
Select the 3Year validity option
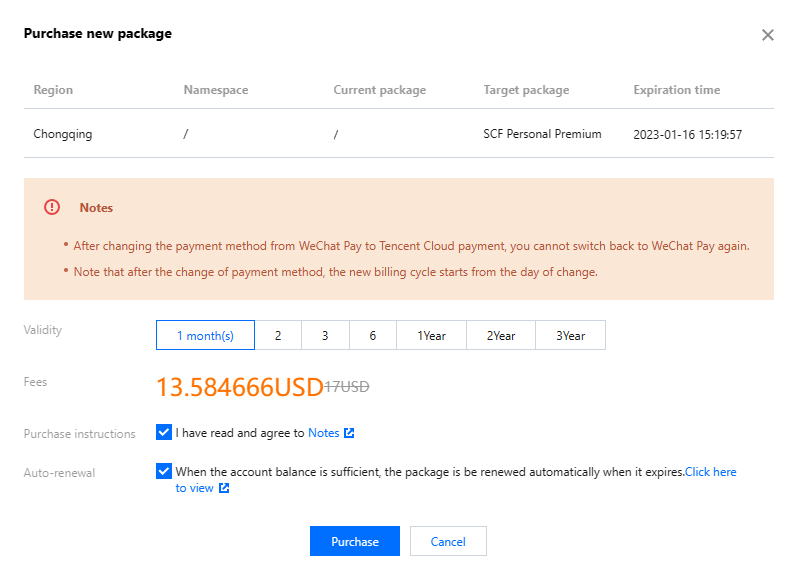coord(570,335)
